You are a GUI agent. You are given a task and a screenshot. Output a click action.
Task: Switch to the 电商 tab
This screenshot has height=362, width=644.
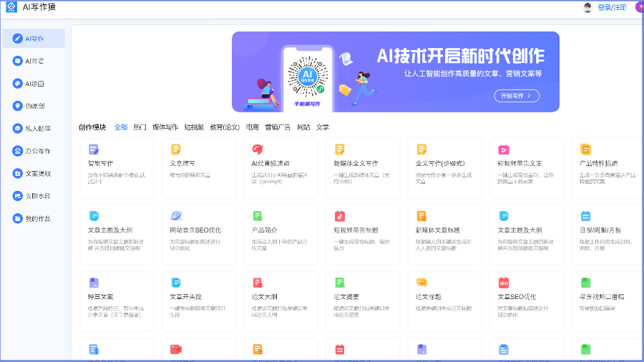[252, 127]
